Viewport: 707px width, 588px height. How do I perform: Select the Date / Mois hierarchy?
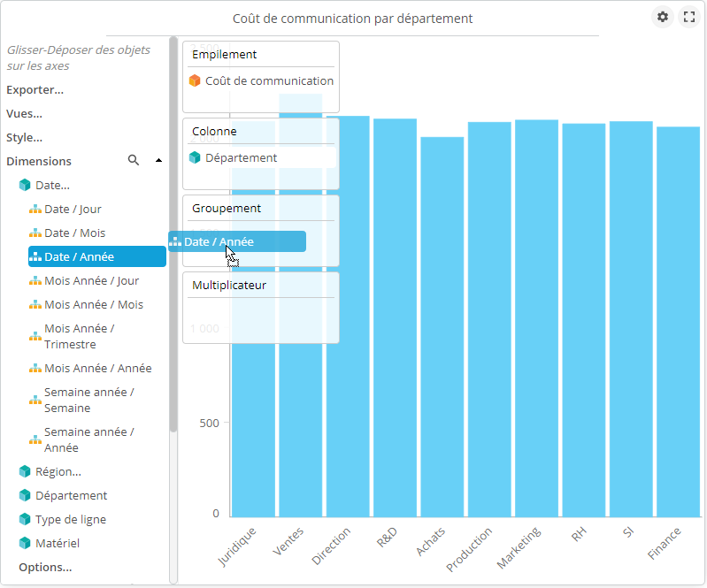(x=74, y=233)
